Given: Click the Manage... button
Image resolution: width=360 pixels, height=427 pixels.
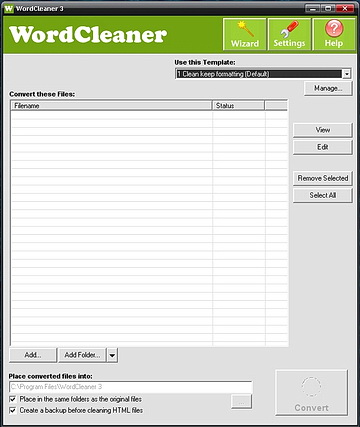Looking at the screenshot, I should [x=328, y=88].
